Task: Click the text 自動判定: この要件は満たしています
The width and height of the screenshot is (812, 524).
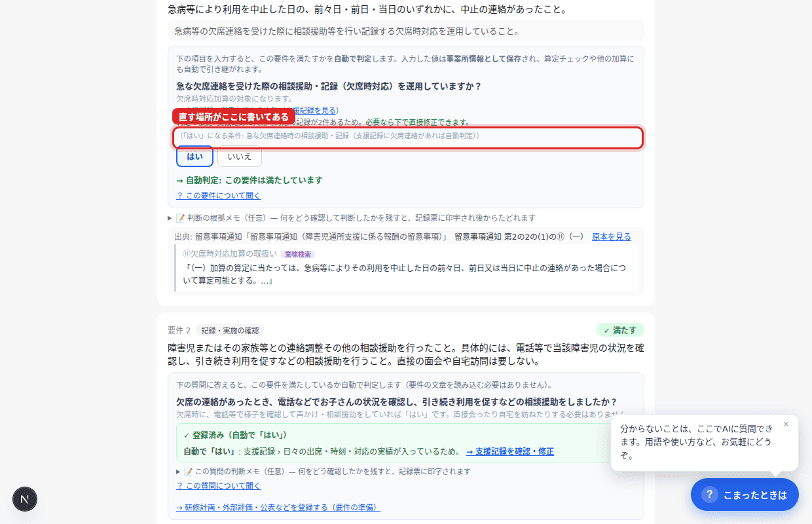Action: tap(249, 180)
